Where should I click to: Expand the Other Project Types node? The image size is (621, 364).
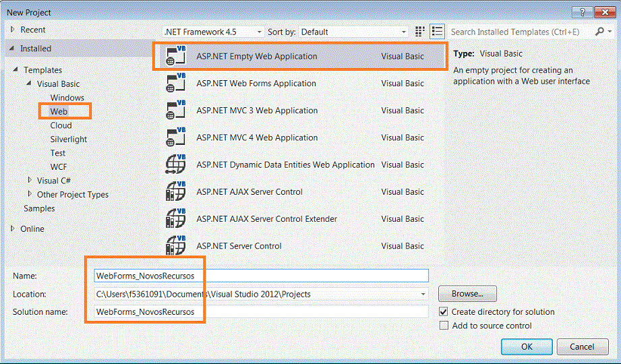(x=30, y=194)
